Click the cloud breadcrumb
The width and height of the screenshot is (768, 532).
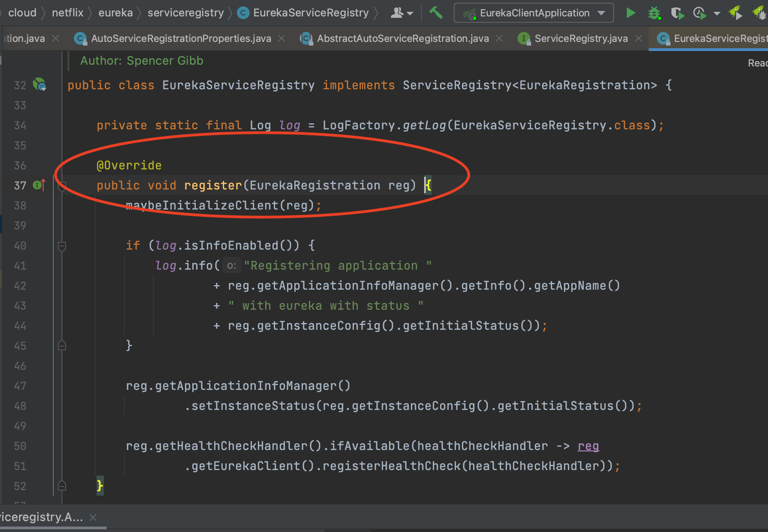pyautogui.click(x=22, y=13)
